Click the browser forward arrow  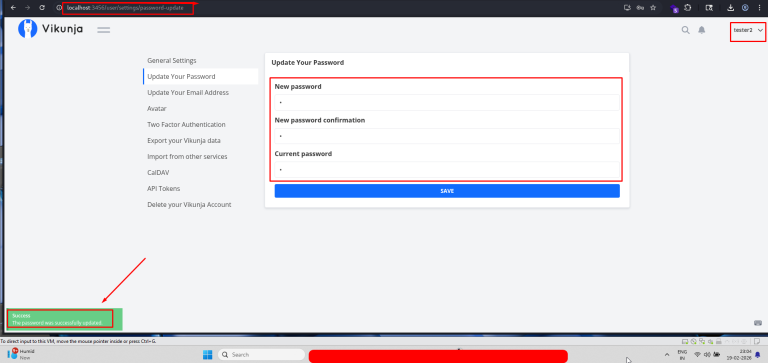[x=27, y=7]
